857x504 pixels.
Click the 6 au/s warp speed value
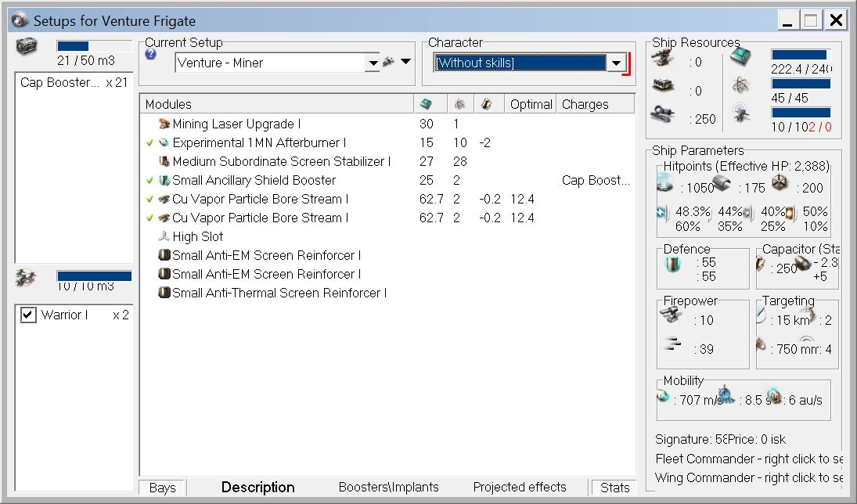805,400
